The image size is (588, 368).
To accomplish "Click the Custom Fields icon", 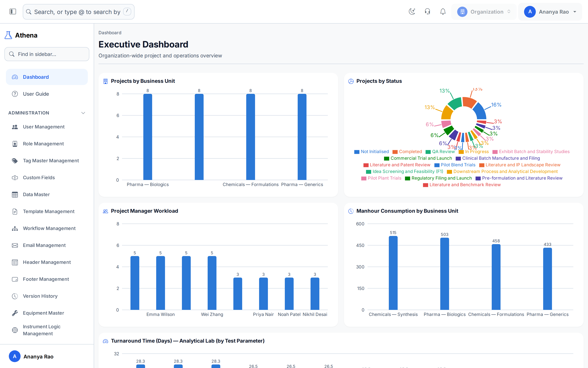I will click(x=15, y=178).
